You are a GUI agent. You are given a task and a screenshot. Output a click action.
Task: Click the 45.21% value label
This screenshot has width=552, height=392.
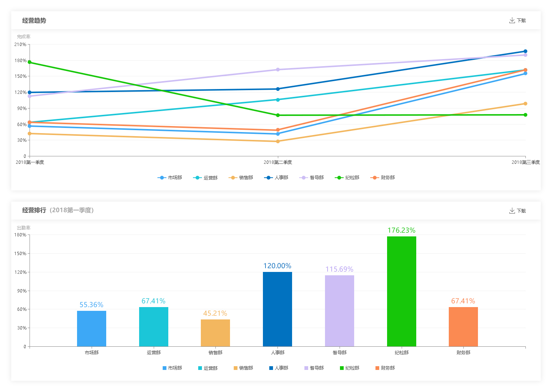pyautogui.click(x=215, y=313)
